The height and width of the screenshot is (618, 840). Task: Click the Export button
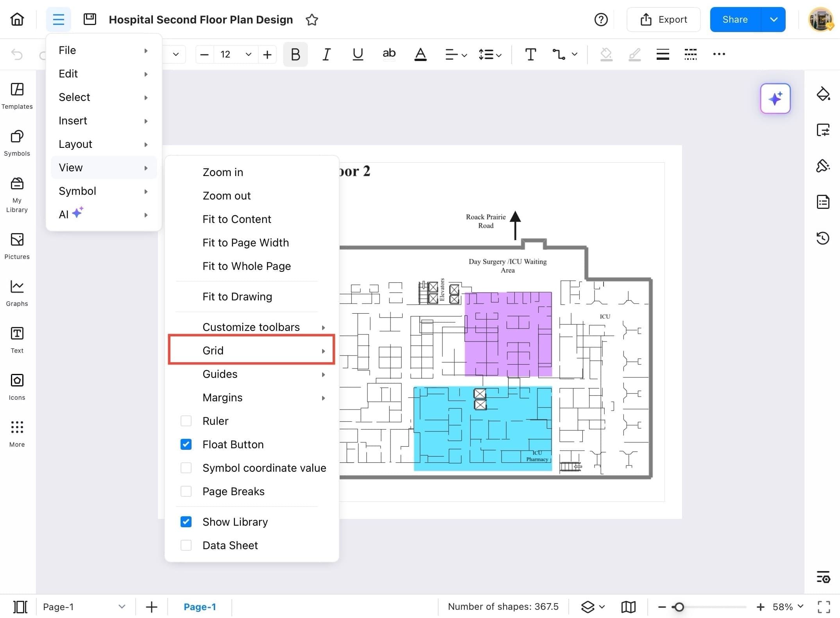[664, 19]
